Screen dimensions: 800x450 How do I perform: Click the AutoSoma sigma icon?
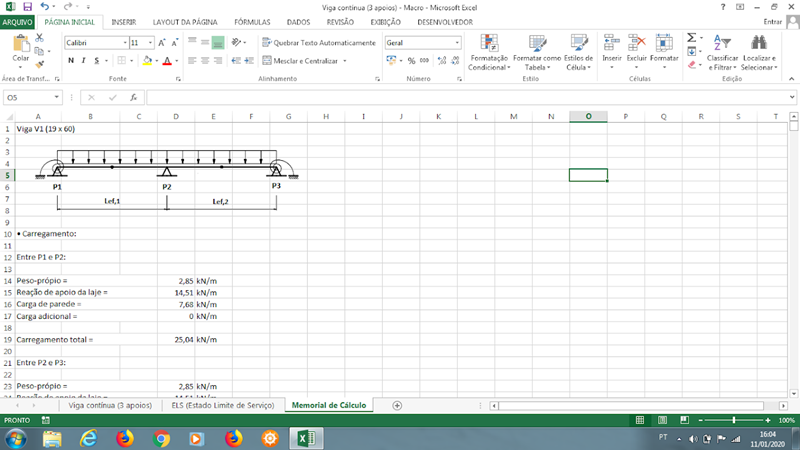(x=690, y=38)
